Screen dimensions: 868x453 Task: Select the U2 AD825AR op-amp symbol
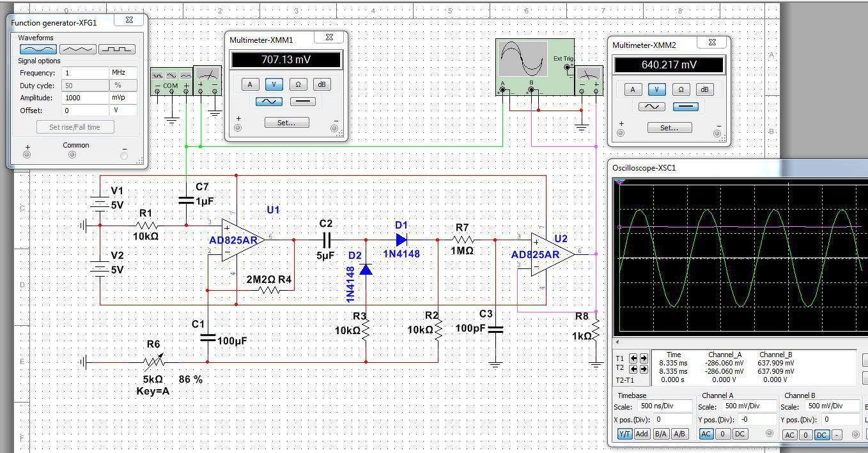(552, 254)
